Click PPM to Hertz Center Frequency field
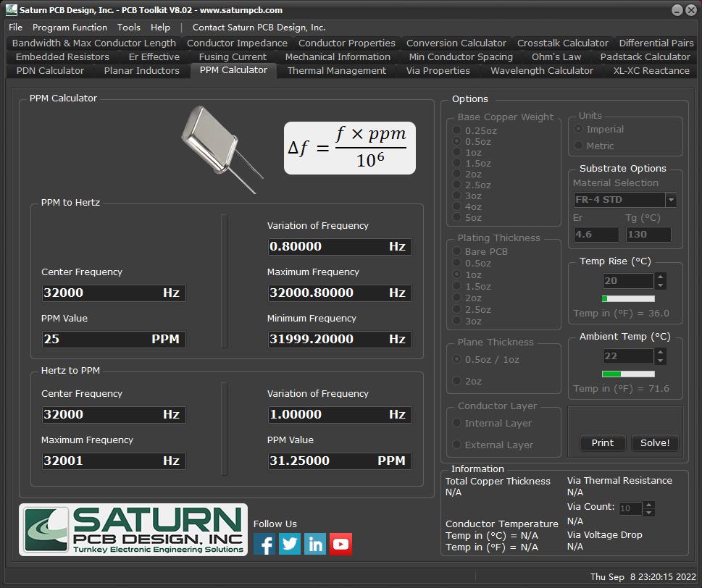Viewport: 702px width, 588px height. (x=114, y=293)
